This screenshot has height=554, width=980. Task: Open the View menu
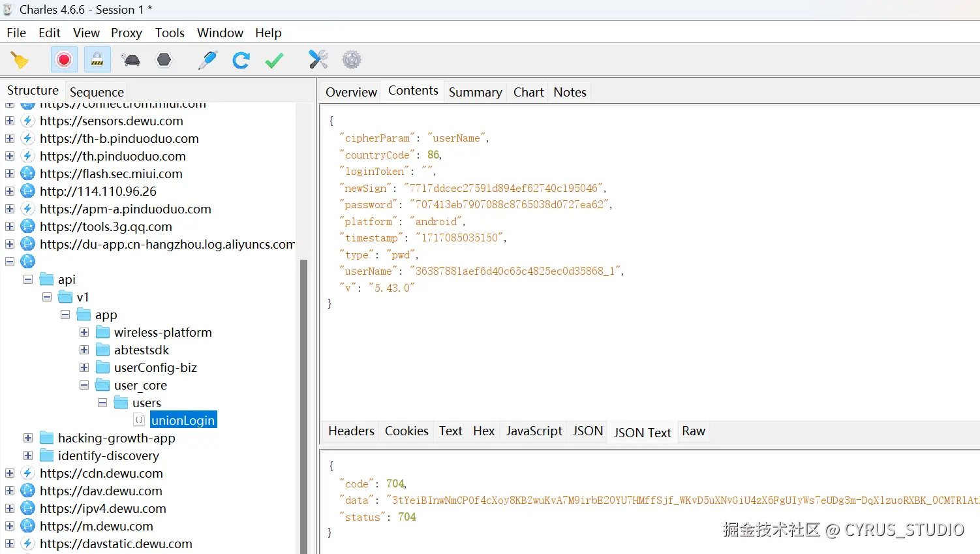pyautogui.click(x=86, y=33)
